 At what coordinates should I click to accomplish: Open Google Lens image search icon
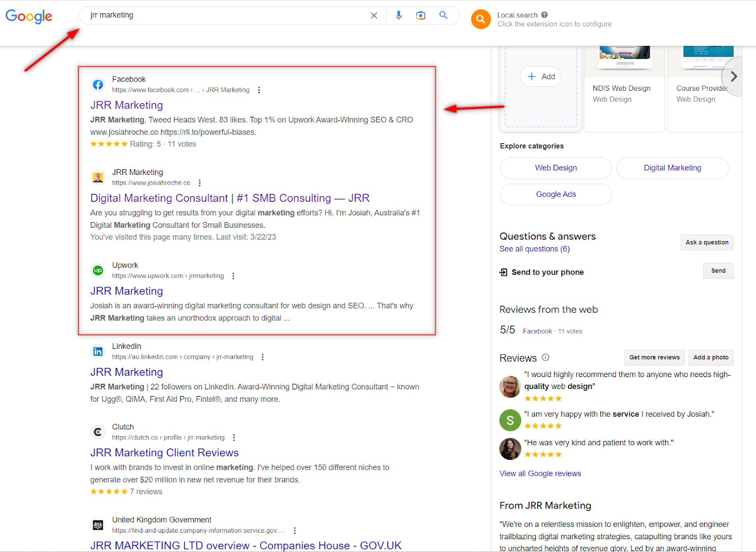point(421,16)
